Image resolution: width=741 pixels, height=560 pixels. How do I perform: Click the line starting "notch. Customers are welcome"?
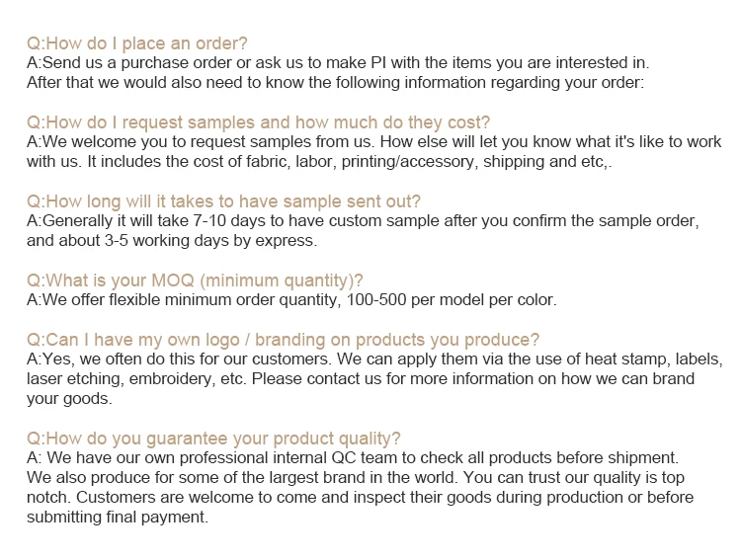click(360, 498)
